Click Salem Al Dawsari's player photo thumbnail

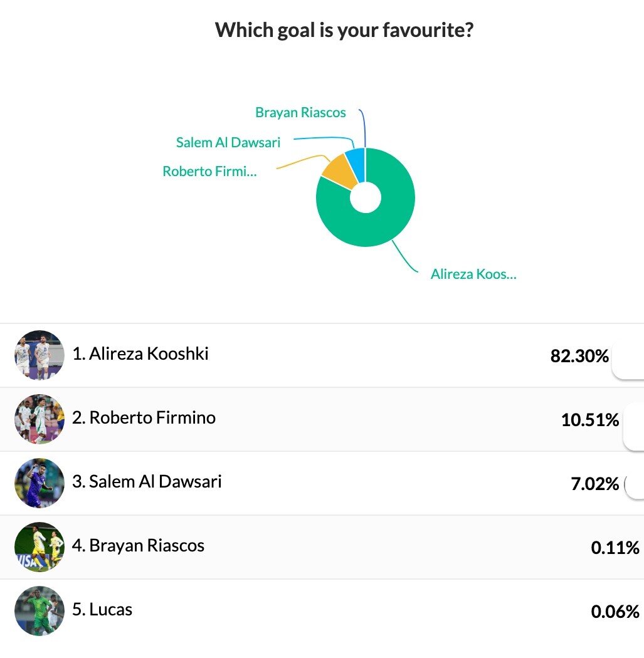click(x=39, y=483)
